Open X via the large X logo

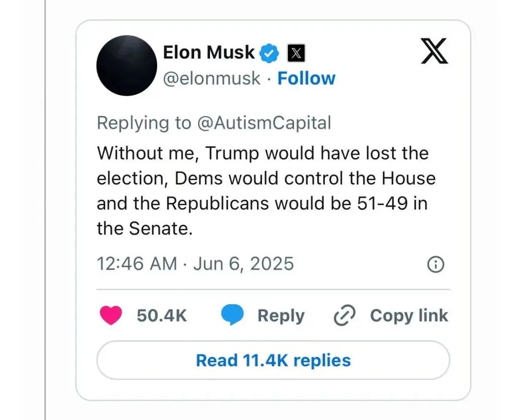click(434, 51)
